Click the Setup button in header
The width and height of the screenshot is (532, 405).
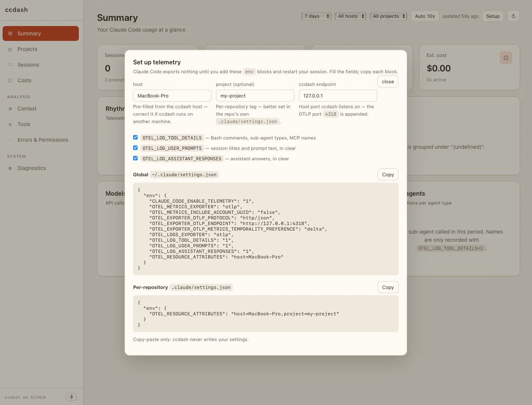(493, 16)
